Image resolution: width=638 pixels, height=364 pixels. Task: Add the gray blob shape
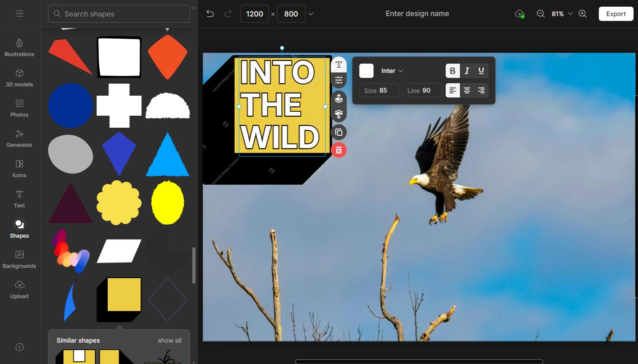pos(70,154)
